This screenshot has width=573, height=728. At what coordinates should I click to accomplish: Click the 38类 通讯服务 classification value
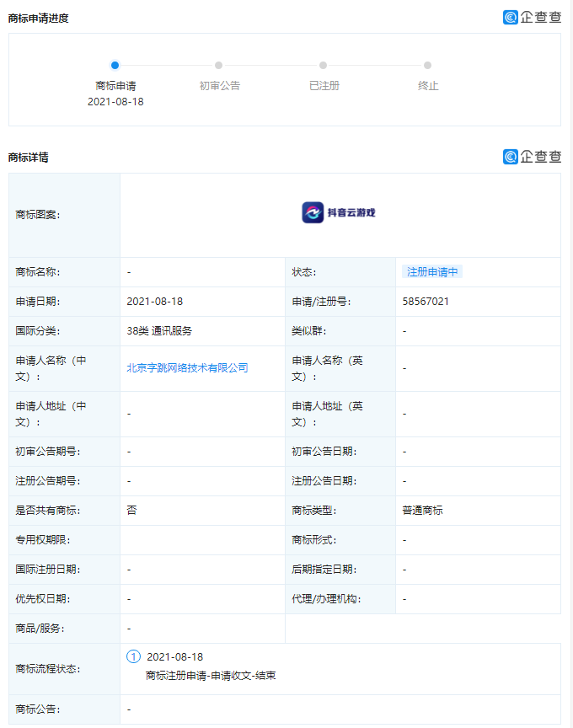pos(159,330)
